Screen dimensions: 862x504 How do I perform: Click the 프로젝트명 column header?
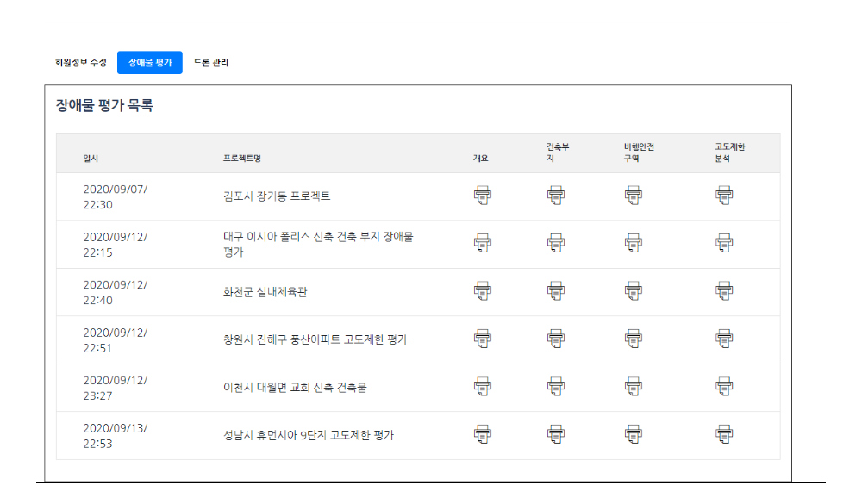click(x=242, y=159)
